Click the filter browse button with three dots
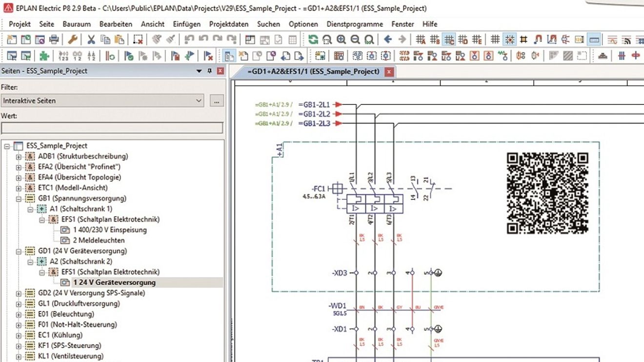Screen dimensions: 644x362 tap(217, 101)
